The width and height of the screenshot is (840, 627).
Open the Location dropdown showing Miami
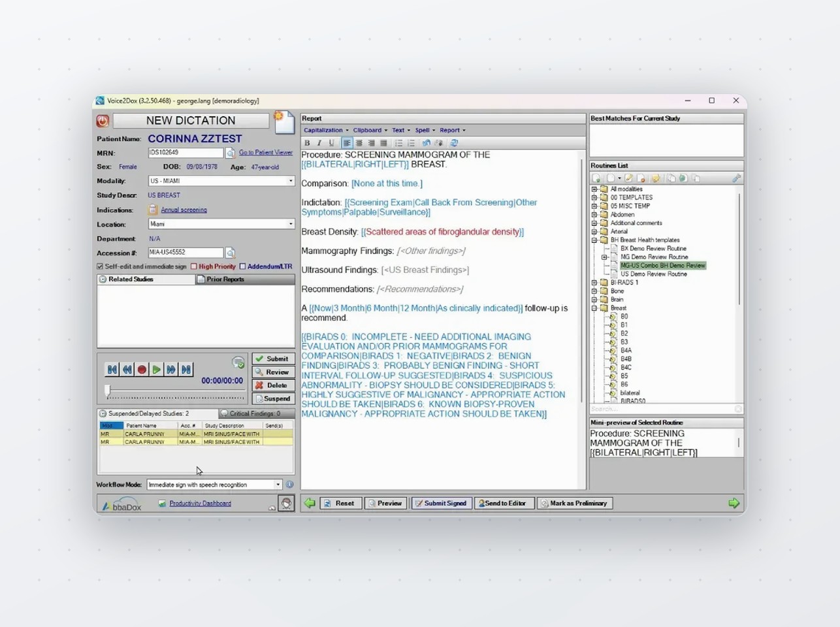point(221,224)
